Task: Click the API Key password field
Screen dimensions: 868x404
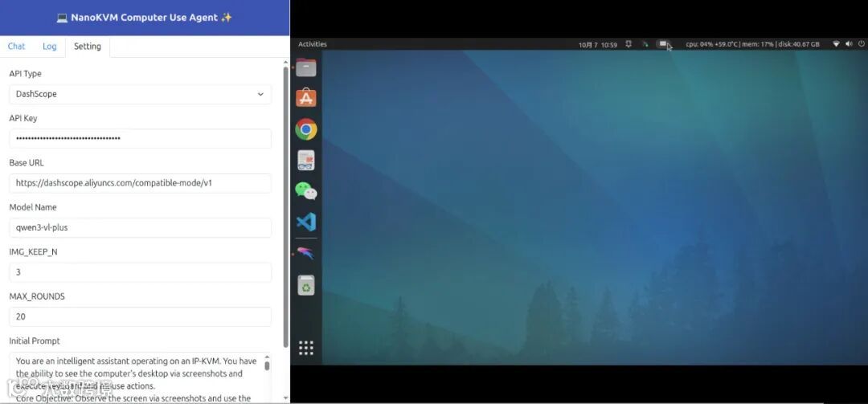Action: point(140,138)
